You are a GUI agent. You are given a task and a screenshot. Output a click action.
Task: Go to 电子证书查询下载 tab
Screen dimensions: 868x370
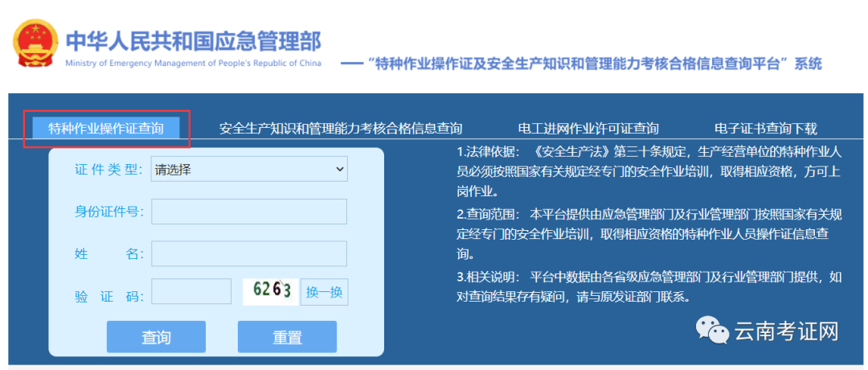tap(765, 129)
